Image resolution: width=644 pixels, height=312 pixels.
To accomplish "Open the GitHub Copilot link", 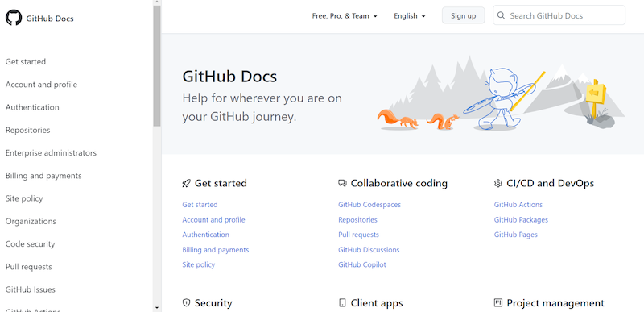I will coord(362,264).
